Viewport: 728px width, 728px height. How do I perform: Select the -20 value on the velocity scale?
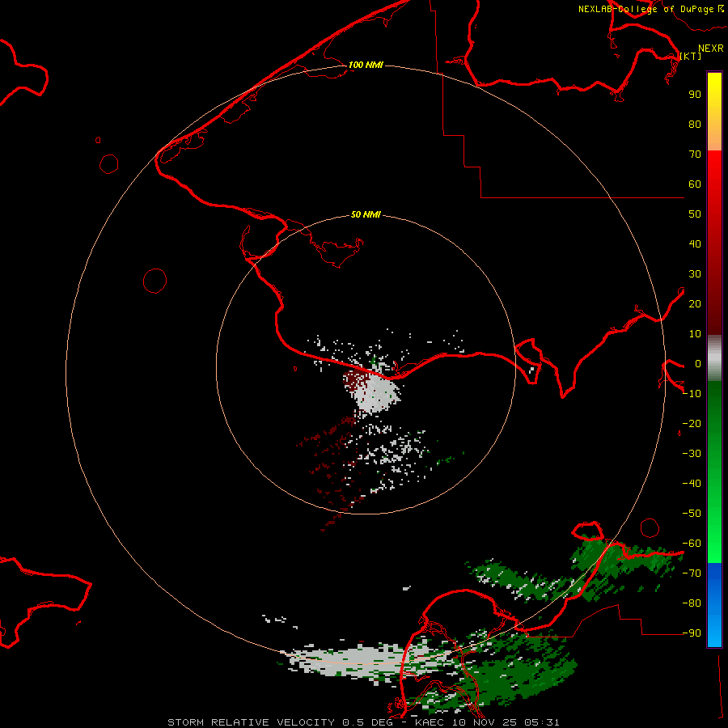tap(692, 424)
